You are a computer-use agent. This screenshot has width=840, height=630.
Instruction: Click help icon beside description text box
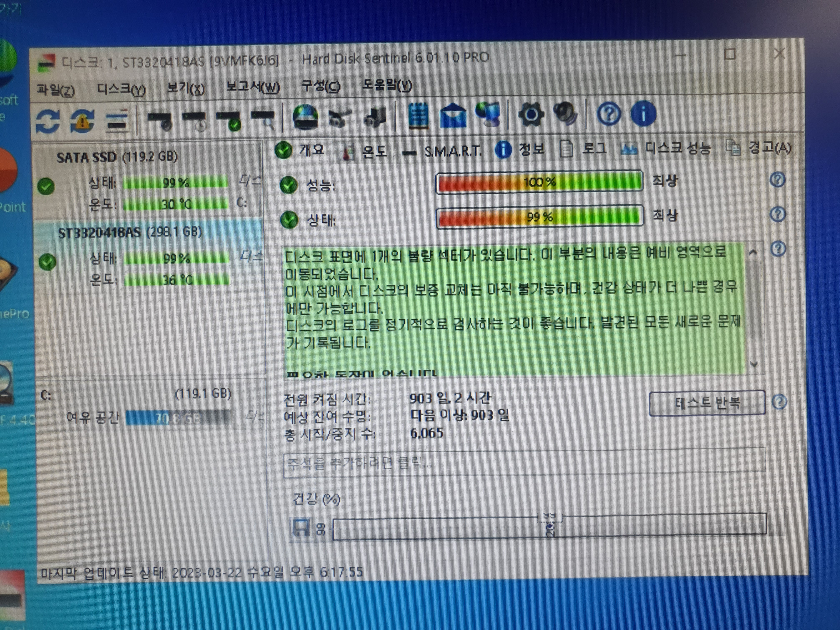click(x=779, y=249)
